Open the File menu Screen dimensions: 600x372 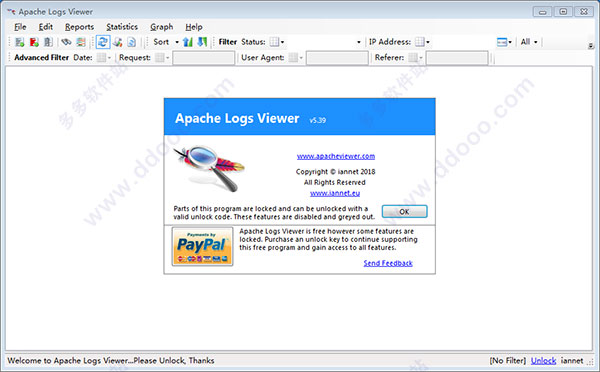tap(20, 27)
